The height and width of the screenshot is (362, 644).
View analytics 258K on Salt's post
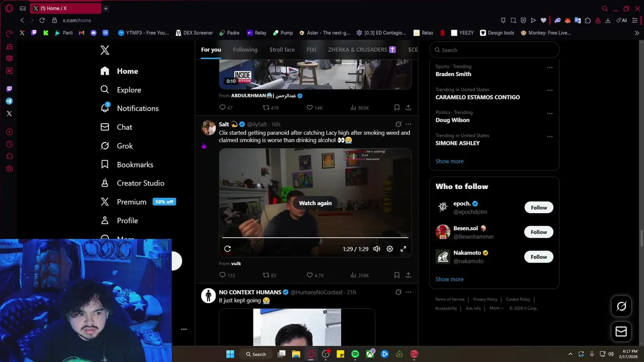click(x=359, y=275)
